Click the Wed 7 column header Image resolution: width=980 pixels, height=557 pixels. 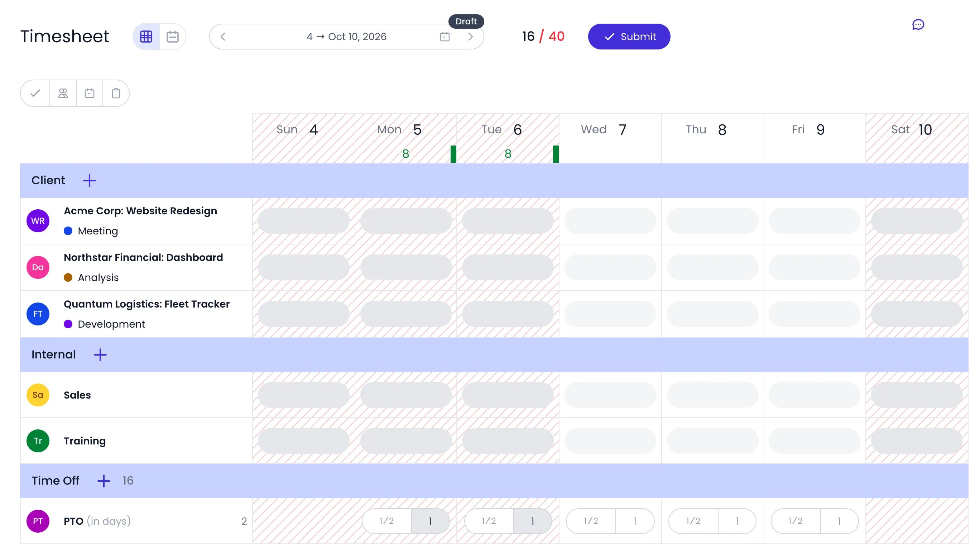610,138
